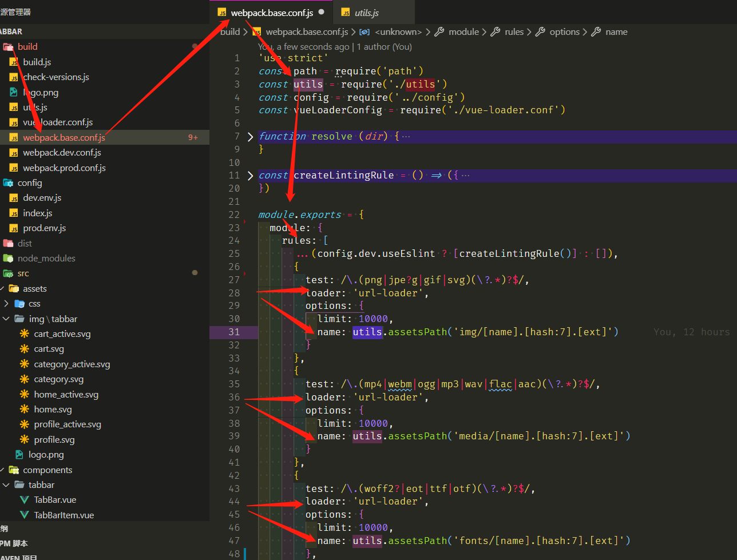Screen dimensions: 737x560
Task: Open prod.env.js file
Action: [45, 228]
